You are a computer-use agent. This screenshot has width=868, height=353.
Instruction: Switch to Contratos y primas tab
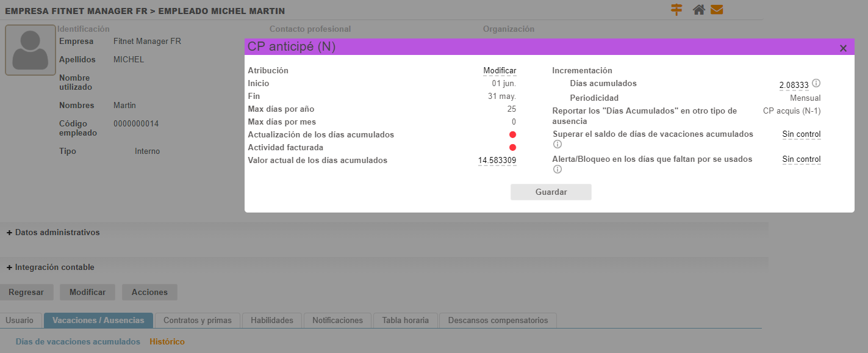click(x=197, y=320)
